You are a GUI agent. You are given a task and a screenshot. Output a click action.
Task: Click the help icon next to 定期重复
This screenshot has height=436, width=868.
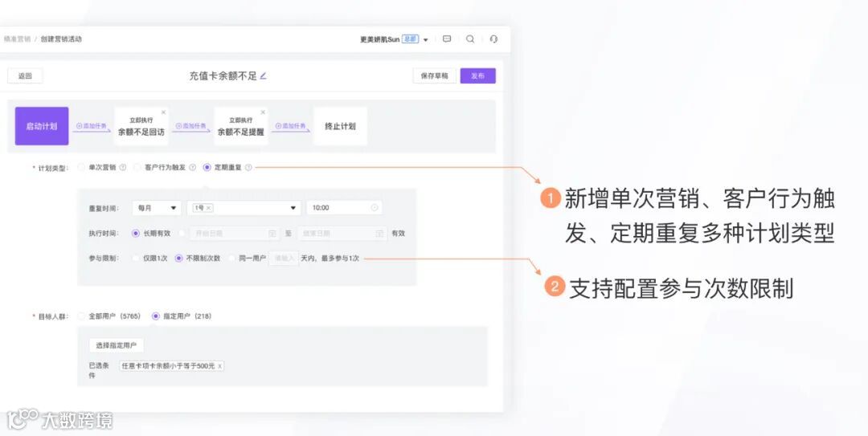(248, 167)
